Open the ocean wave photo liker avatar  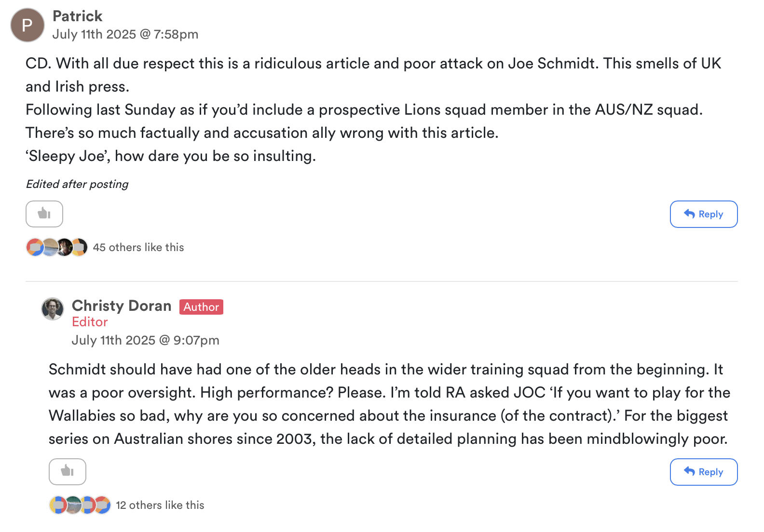pyautogui.click(x=73, y=505)
